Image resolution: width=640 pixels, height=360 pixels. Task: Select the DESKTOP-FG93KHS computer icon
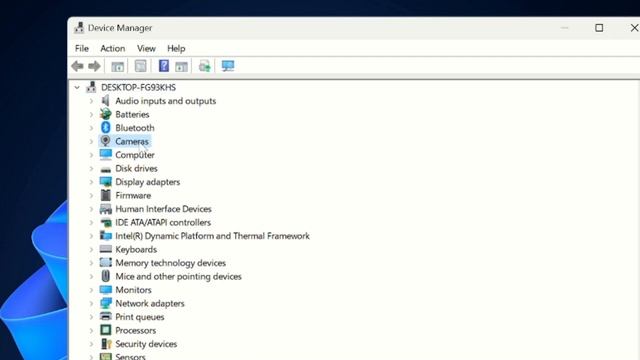pyautogui.click(x=91, y=87)
